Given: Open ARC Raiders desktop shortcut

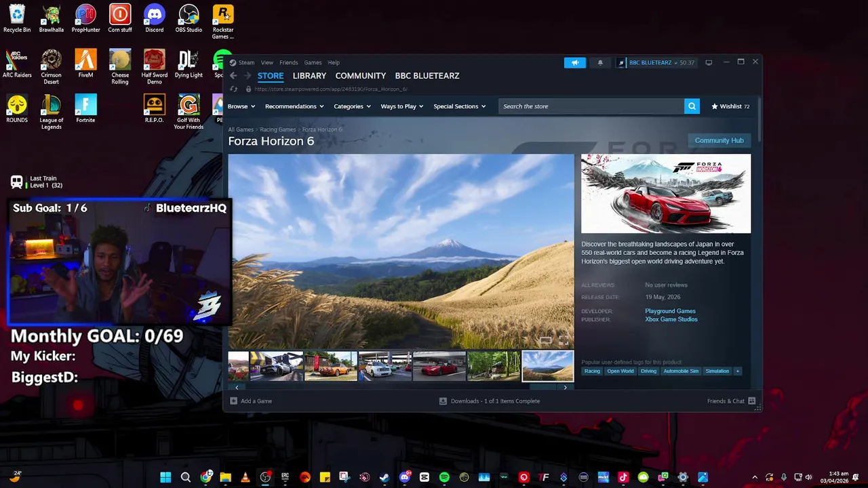Looking at the screenshot, I should tap(17, 64).
